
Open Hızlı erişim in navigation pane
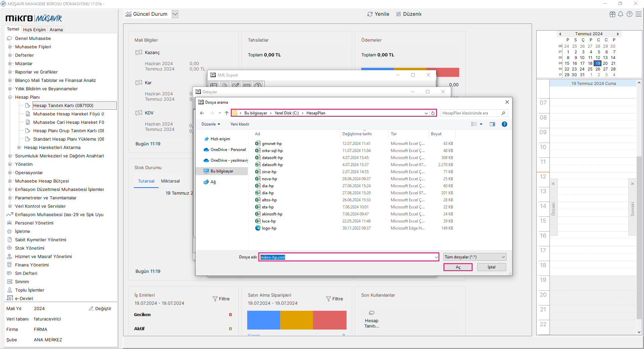pos(220,139)
